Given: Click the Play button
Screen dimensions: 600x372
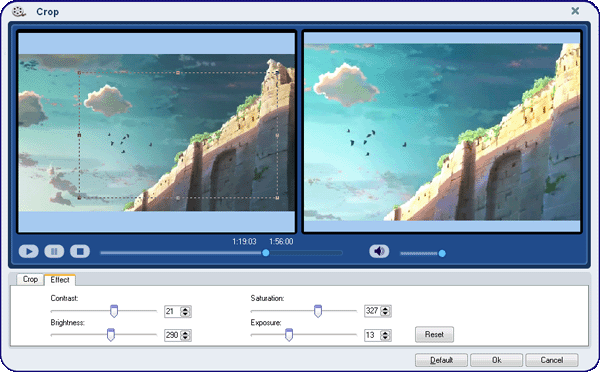Looking at the screenshot, I should click(x=29, y=251).
